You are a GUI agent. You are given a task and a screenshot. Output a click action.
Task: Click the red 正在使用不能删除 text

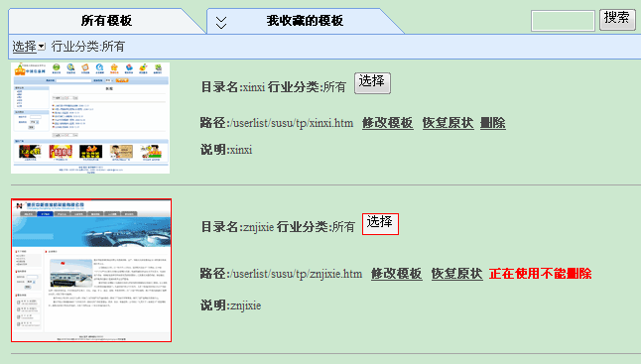point(541,274)
